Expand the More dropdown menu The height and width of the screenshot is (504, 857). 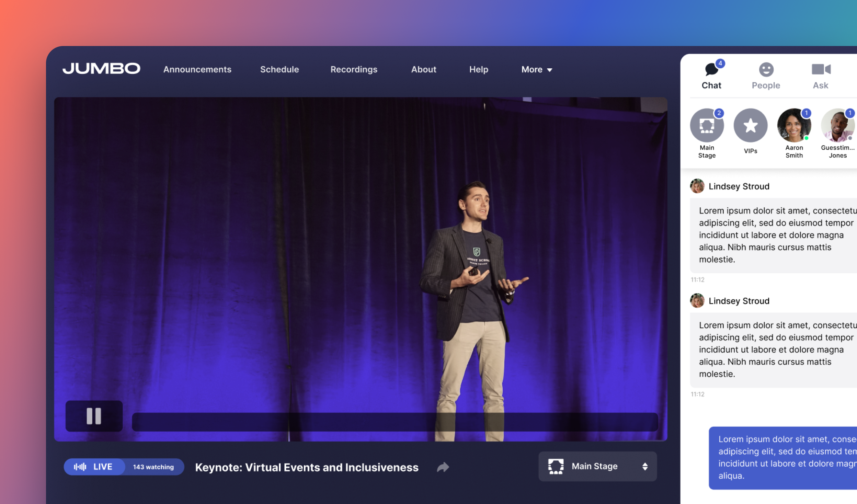click(537, 69)
